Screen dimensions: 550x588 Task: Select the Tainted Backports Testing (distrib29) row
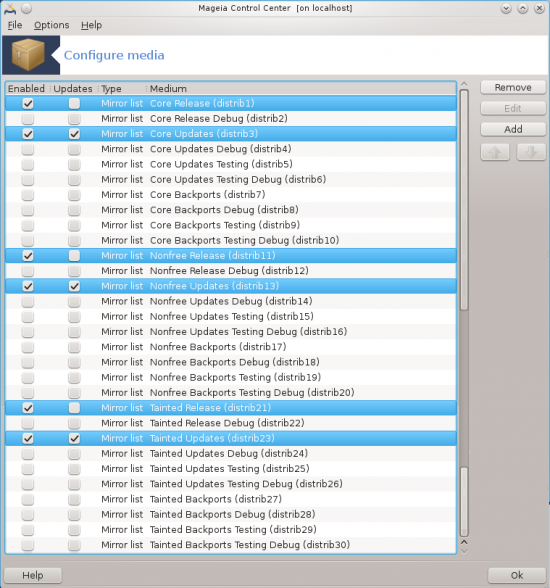(x=231, y=530)
